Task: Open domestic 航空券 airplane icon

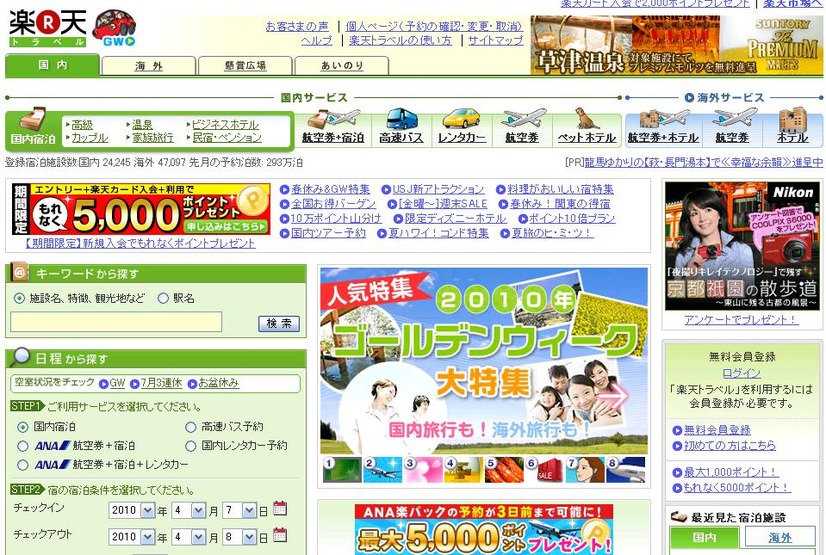Action: click(522, 126)
